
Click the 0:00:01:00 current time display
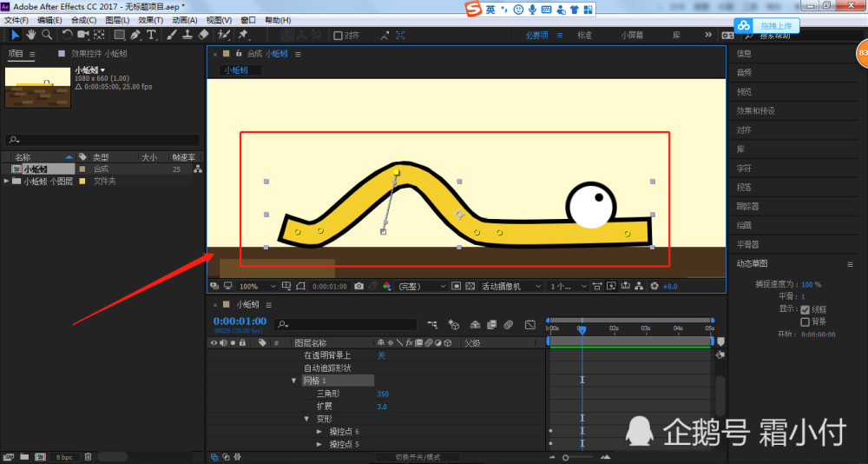click(240, 321)
